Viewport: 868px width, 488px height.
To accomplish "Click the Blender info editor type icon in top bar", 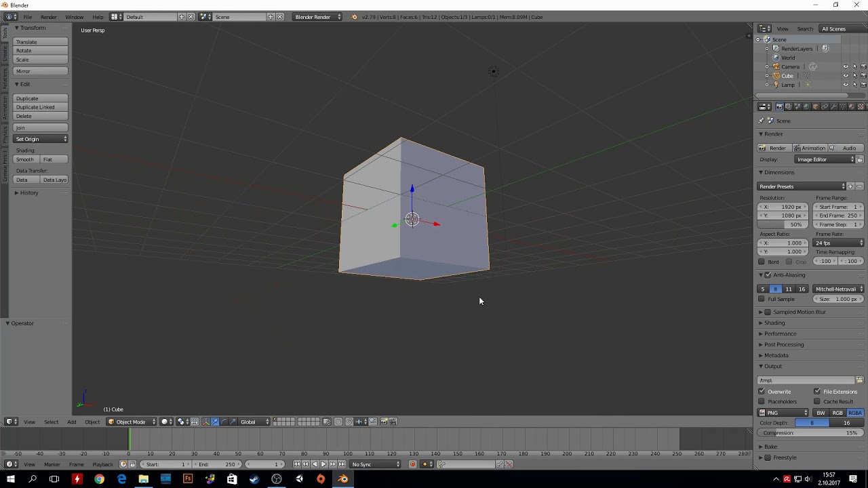I will [x=10, y=17].
